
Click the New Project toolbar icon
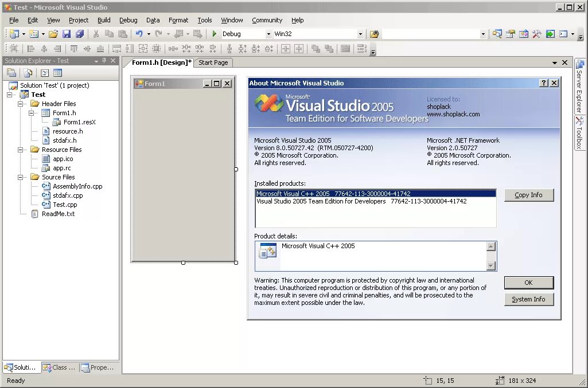[x=14, y=34]
